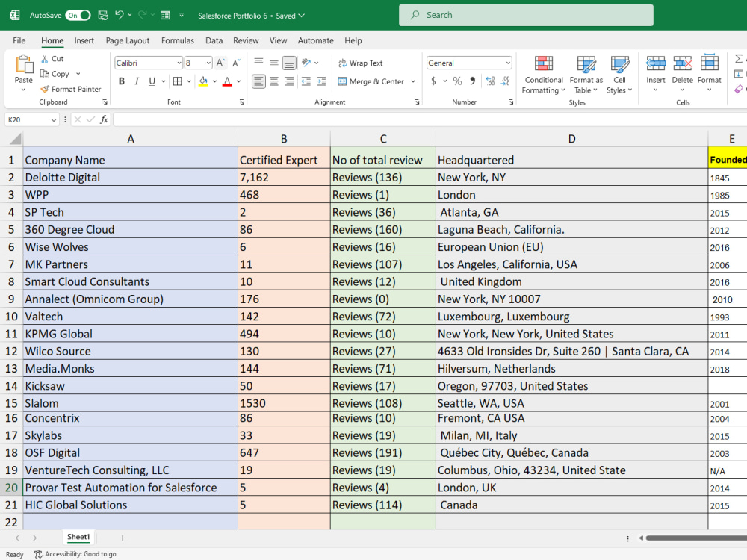Open Cell Styles menu
747x560 pixels.
(619, 74)
